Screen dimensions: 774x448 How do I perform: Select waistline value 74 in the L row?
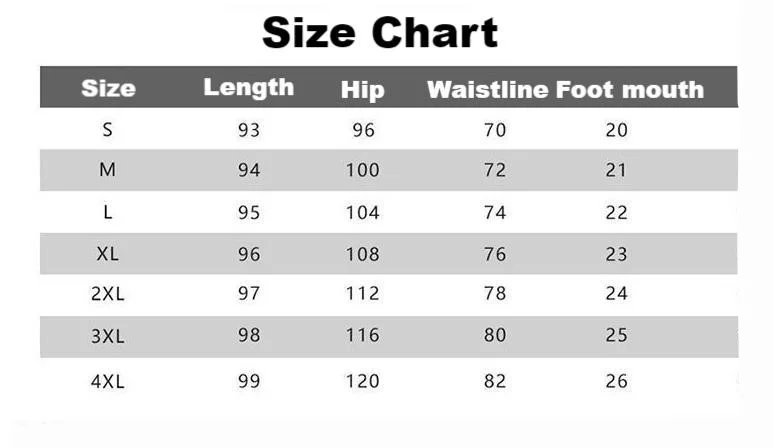pyautogui.click(x=495, y=212)
